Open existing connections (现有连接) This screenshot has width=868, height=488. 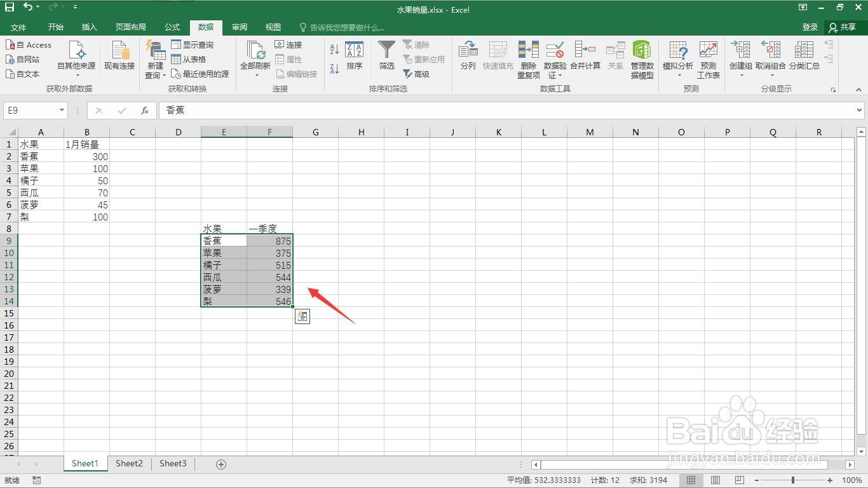point(119,55)
